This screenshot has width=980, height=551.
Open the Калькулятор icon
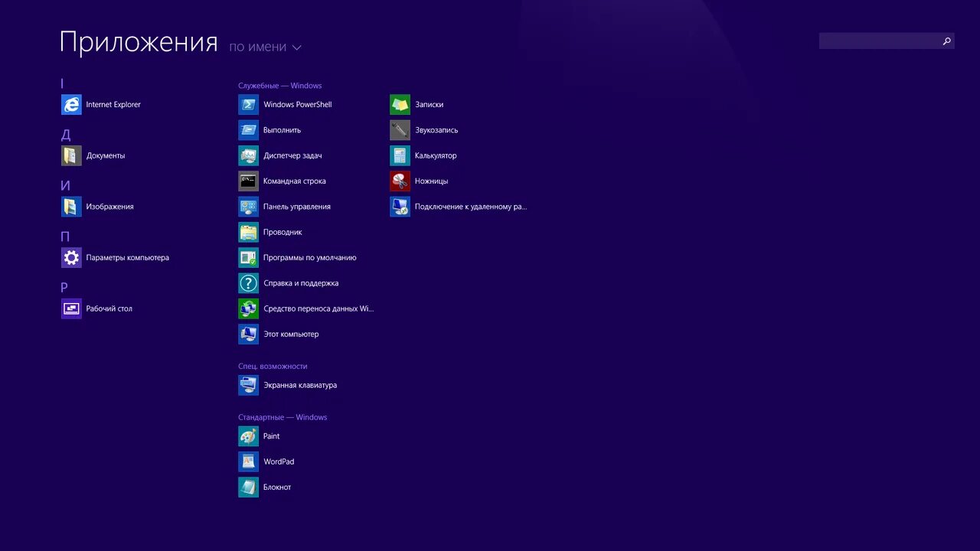400,155
